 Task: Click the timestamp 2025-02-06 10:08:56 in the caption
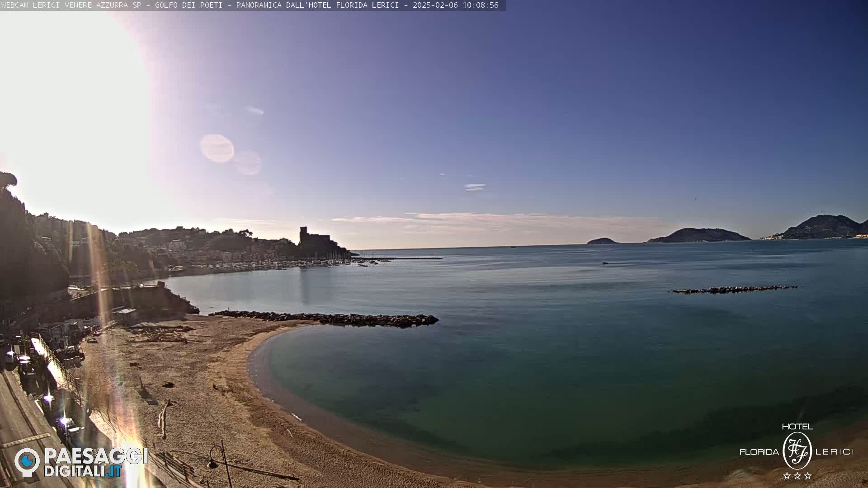(455, 5)
